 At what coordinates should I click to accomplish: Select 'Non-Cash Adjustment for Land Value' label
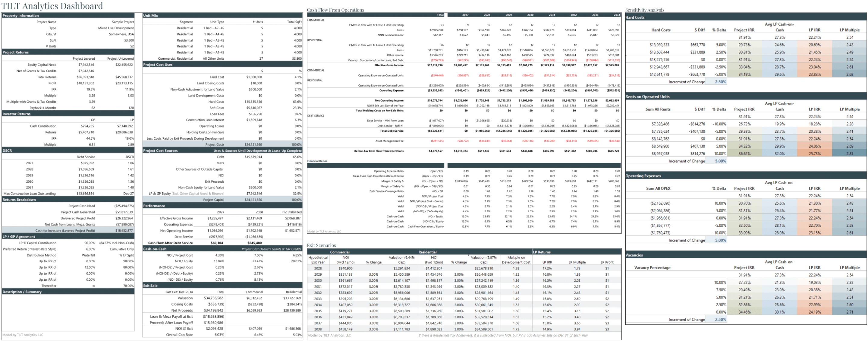pyautogui.click(x=197, y=89)
